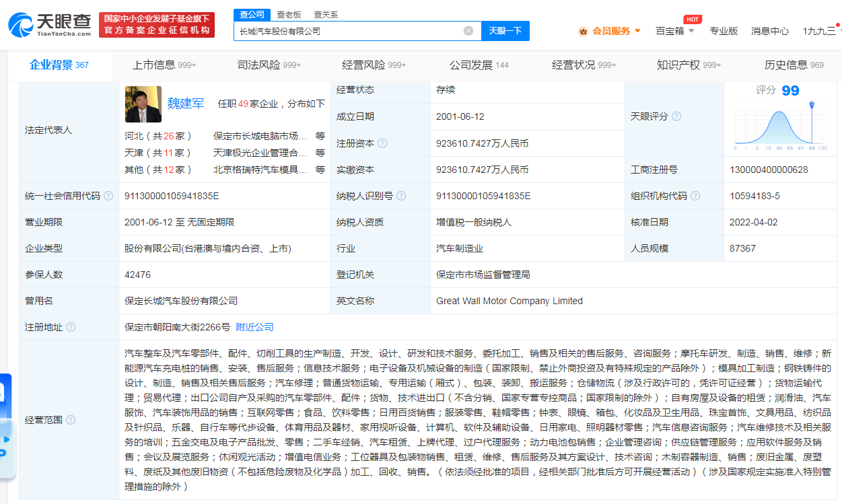This screenshot has height=504, width=842.
Task: Open the 企业背景 tab
Action: coord(59,65)
